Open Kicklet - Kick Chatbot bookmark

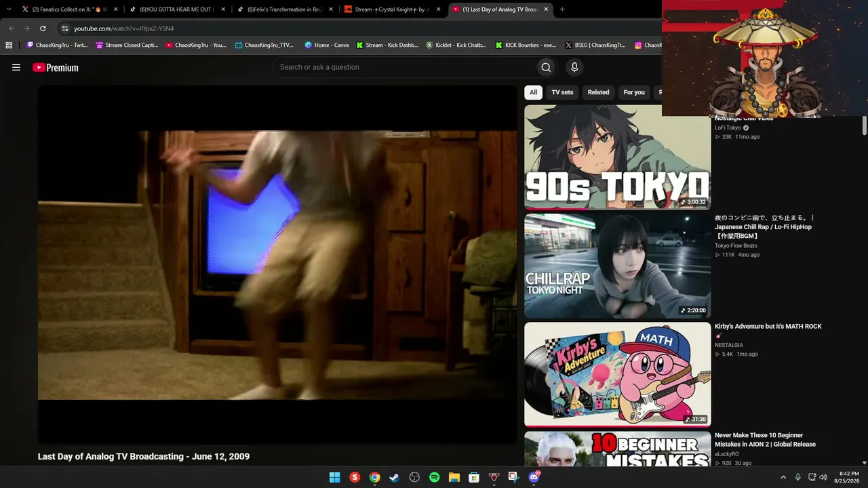tap(456, 45)
